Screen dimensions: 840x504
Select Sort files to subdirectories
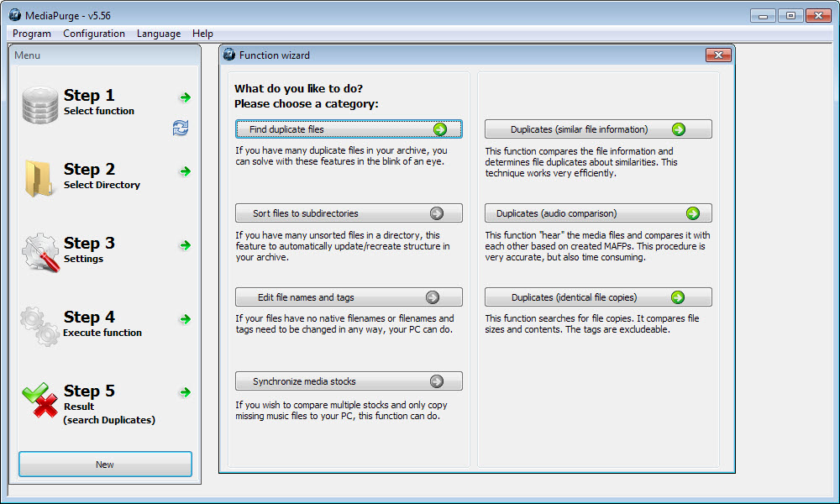pos(349,213)
